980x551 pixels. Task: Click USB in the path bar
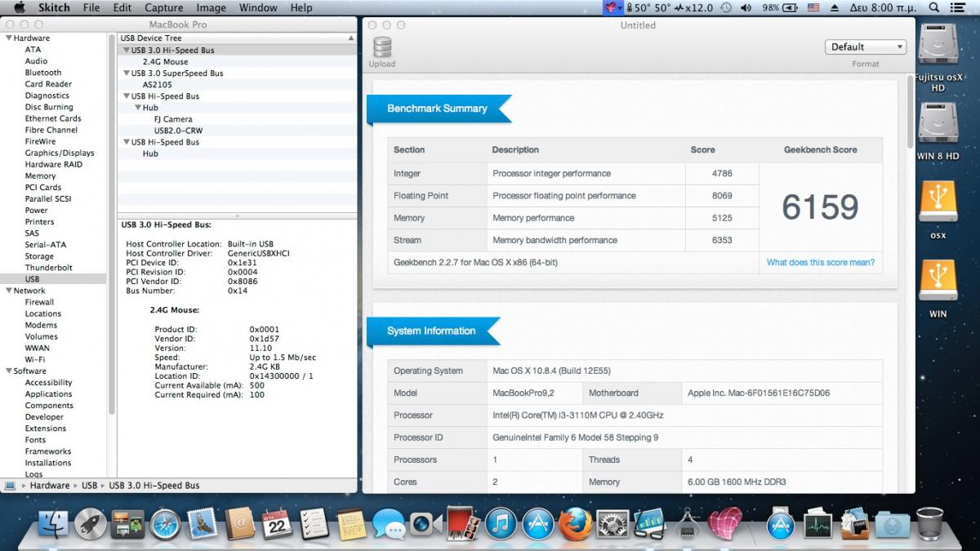coord(89,486)
